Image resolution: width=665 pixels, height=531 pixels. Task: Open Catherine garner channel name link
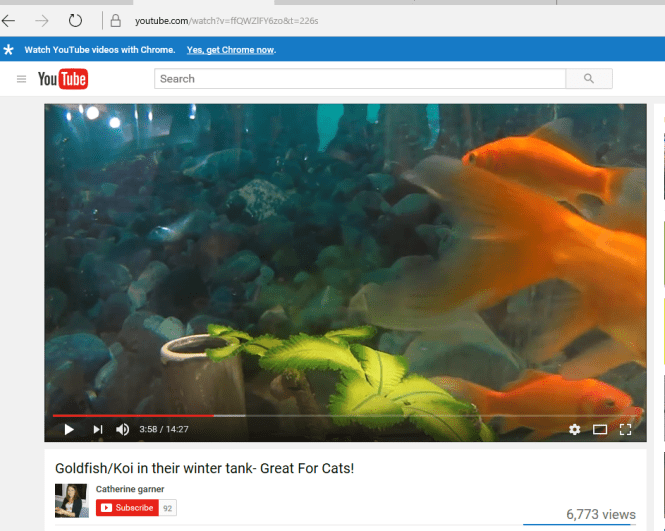(x=130, y=489)
